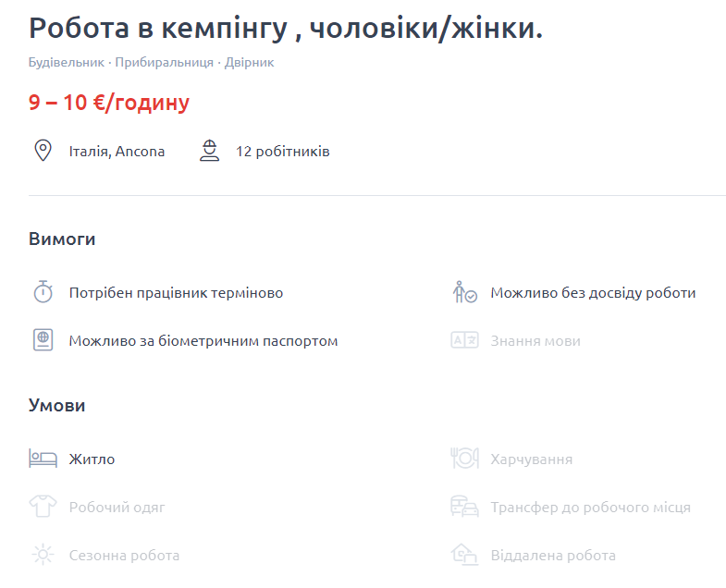Screen dimensions: 726x588
Task: Click the fork-and-plate meals icon
Action: pyautogui.click(x=464, y=458)
